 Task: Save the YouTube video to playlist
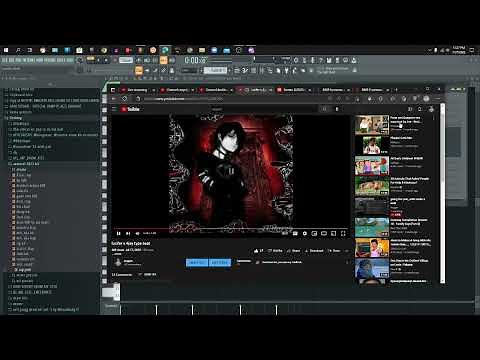click(334, 251)
